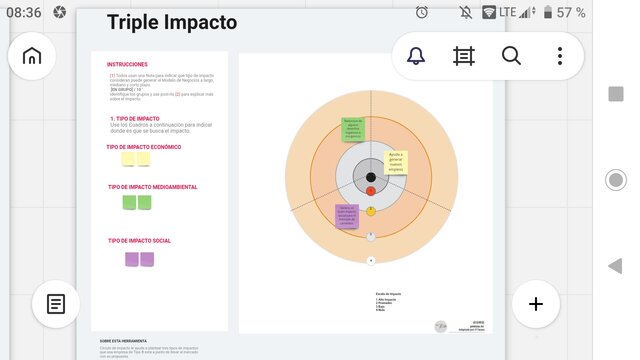Tap the camera shutter status icon
The image size is (640, 360).
coord(60,12)
